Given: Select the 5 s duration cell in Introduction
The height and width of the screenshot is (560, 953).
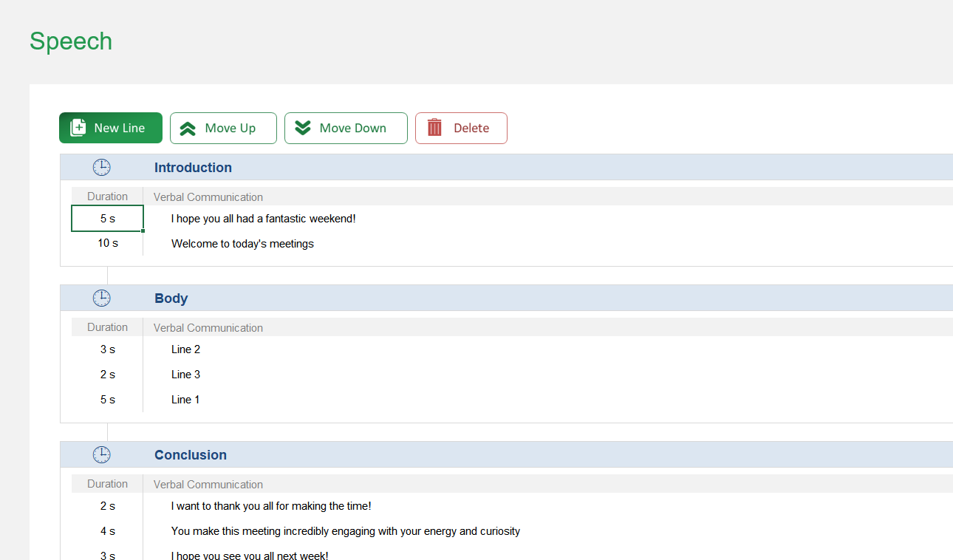Looking at the screenshot, I should tap(108, 219).
